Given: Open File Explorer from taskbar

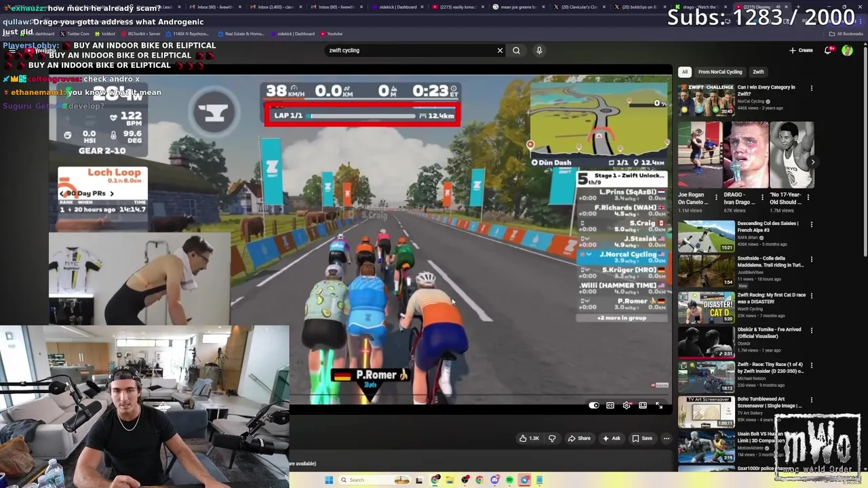Looking at the screenshot, I should (x=450, y=480).
